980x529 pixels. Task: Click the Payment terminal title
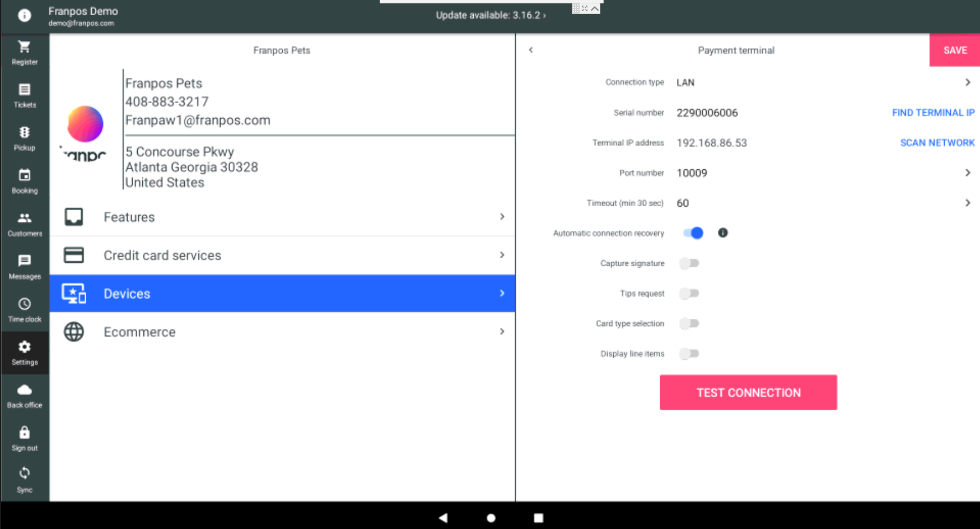736,50
